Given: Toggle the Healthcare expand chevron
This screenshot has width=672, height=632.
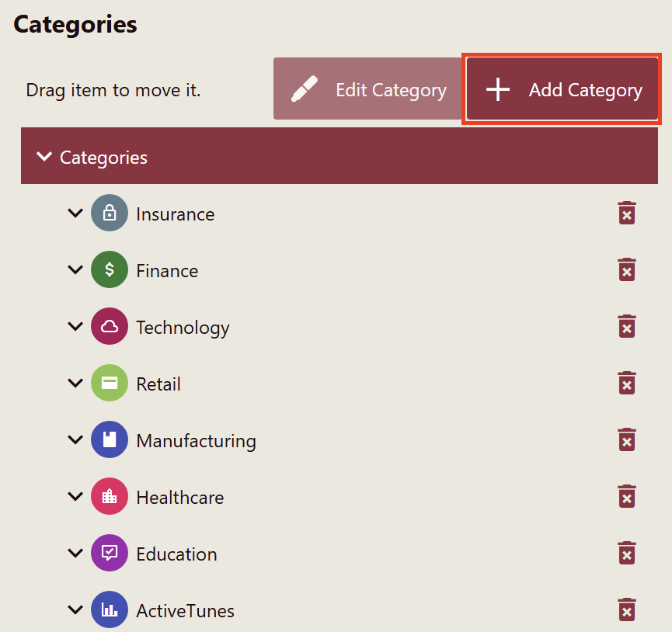Looking at the screenshot, I should (x=75, y=497).
